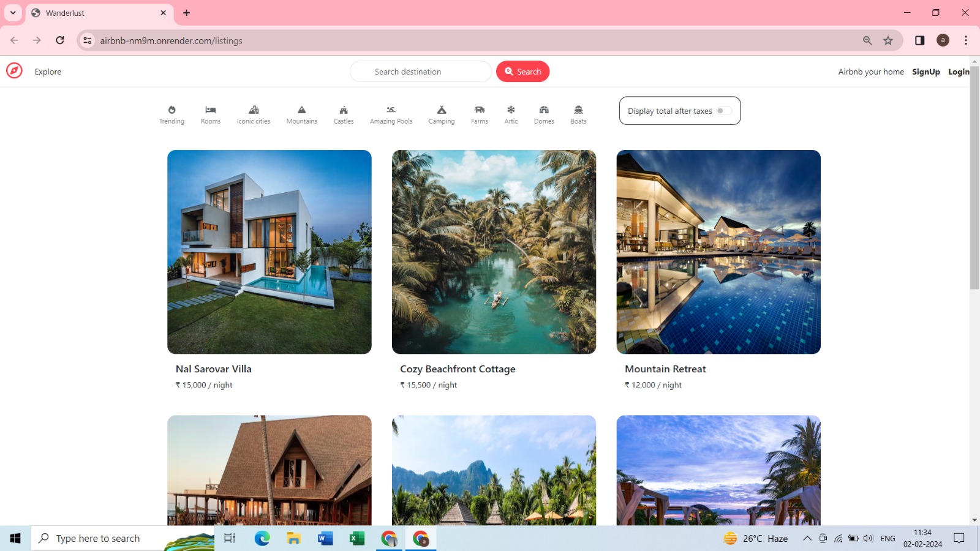This screenshot has width=980, height=551.
Task: Go back in browser history
Action: tap(14, 40)
